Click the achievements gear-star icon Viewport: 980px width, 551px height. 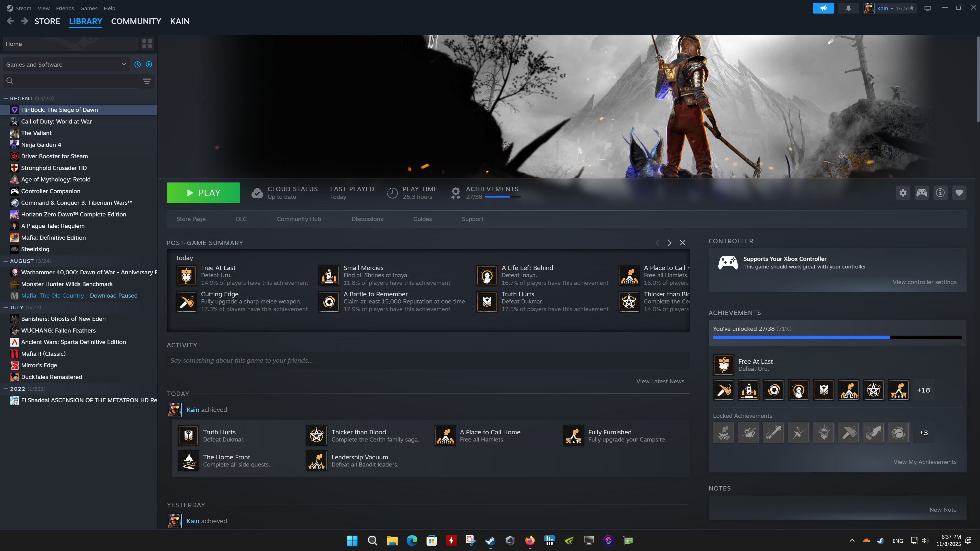455,193
